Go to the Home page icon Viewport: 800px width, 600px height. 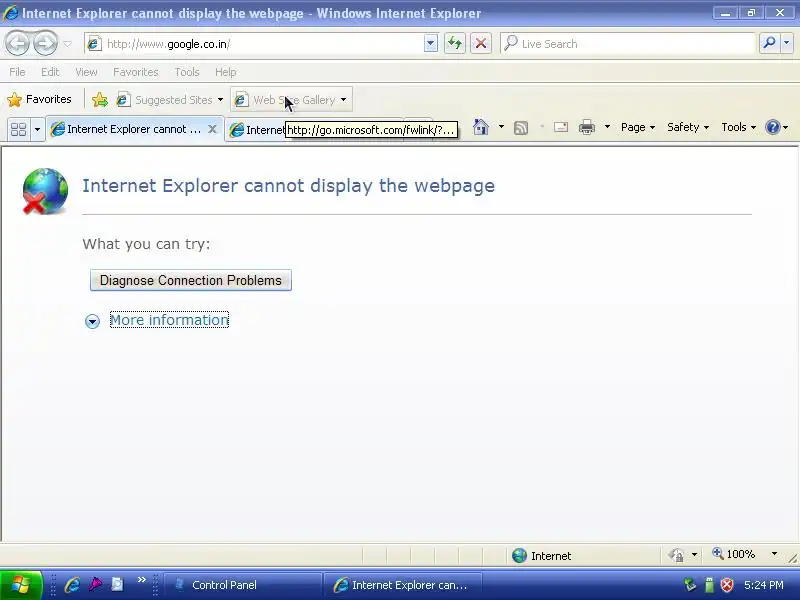pyautogui.click(x=481, y=127)
